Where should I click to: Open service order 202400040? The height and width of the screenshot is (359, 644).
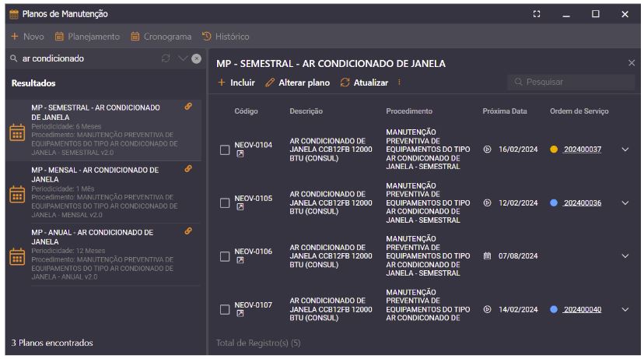[x=583, y=309]
